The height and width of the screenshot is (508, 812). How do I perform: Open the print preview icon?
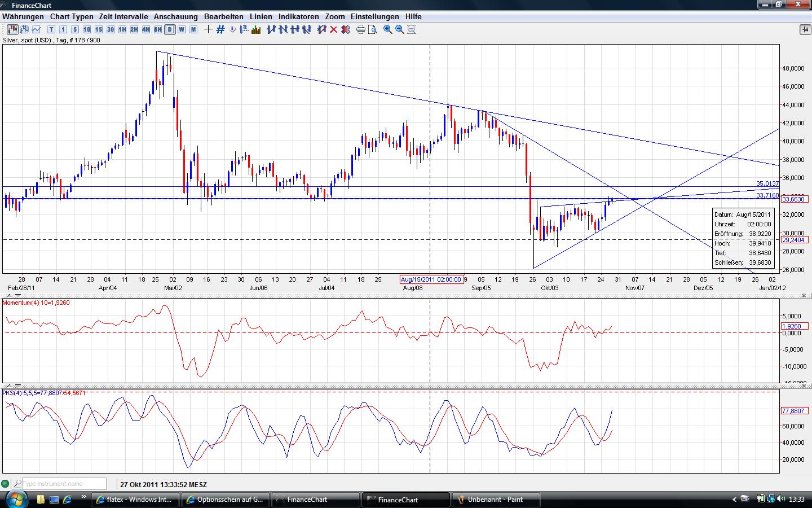click(x=373, y=29)
